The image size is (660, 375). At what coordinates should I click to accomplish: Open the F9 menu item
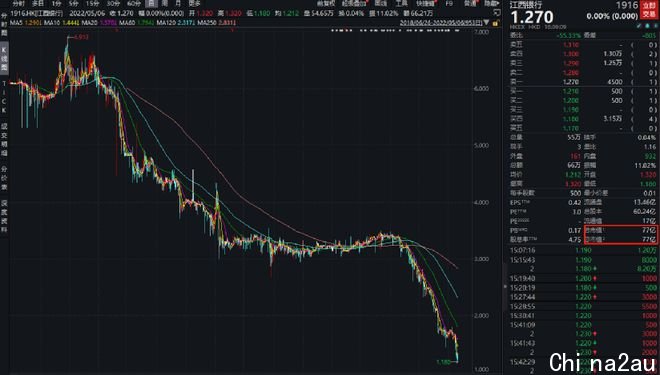[x=449, y=3]
